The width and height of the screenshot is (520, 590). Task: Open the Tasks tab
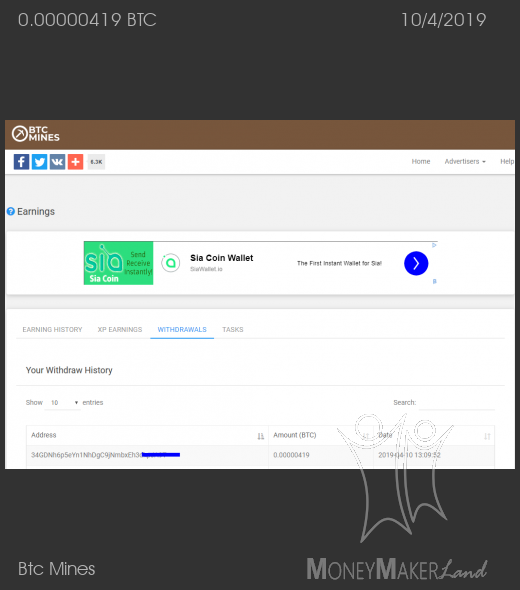233,330
